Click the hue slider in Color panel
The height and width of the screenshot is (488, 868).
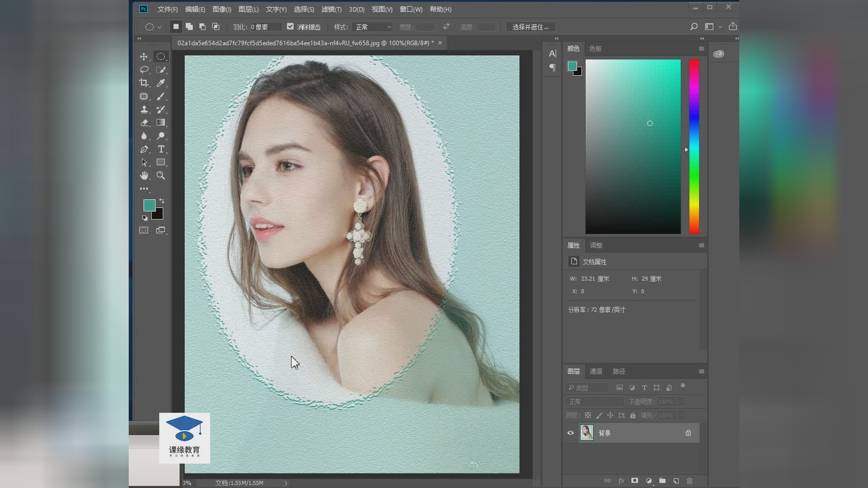[x=694, y=146]
